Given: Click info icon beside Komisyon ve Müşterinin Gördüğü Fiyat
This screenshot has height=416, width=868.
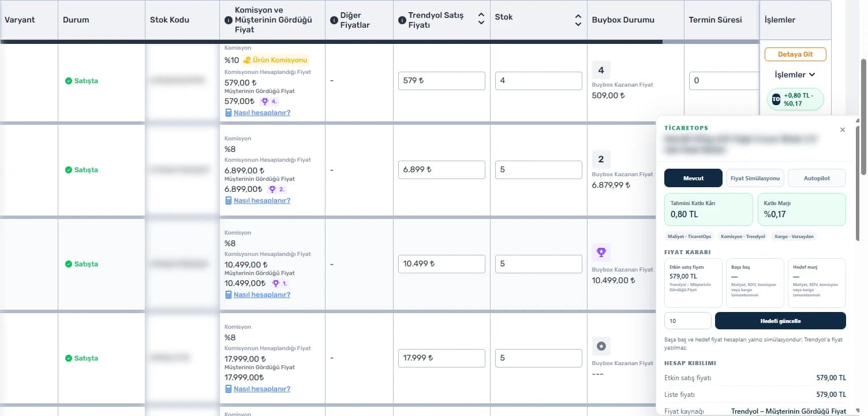Looking at the screenshot, I should 228,20.
